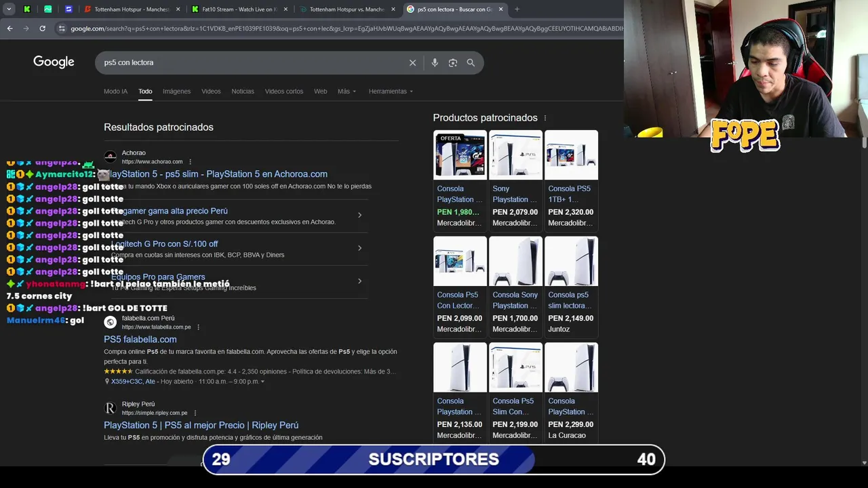
Task: Click the Achorao ad favicon
Action: coord(110,157)
